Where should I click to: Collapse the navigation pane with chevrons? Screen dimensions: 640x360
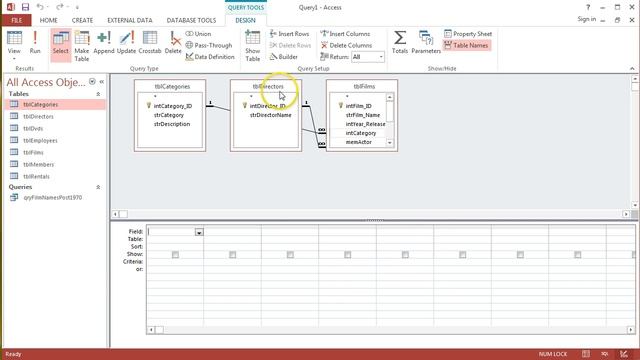[x=102, y=82]
